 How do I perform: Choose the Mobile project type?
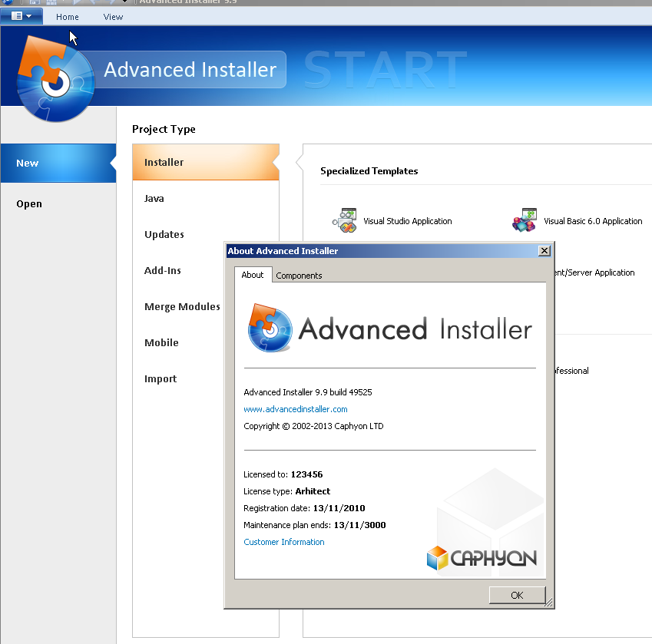[161, 343]
